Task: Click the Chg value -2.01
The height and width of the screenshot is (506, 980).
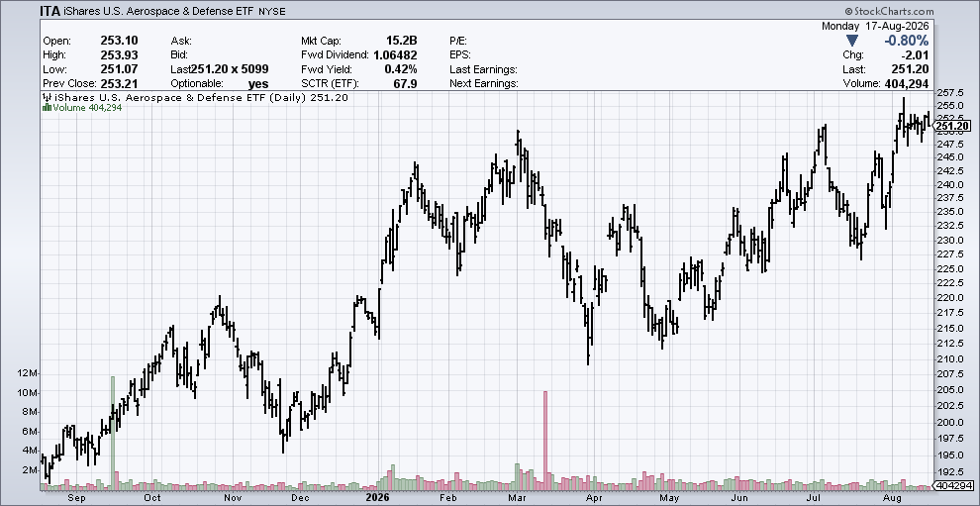Action: coord(914,55)
